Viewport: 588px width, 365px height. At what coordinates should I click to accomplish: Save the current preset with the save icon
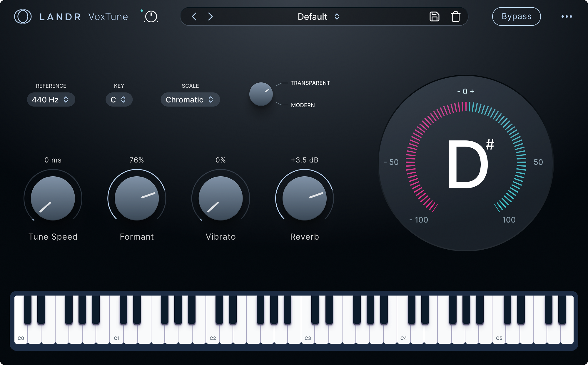tap(435, 16)
